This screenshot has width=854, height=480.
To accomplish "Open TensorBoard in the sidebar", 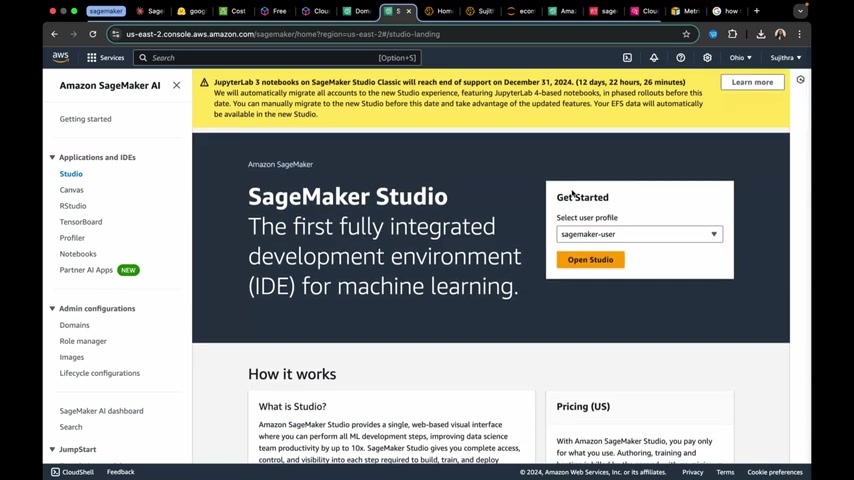I will click(x=81, y=222).
